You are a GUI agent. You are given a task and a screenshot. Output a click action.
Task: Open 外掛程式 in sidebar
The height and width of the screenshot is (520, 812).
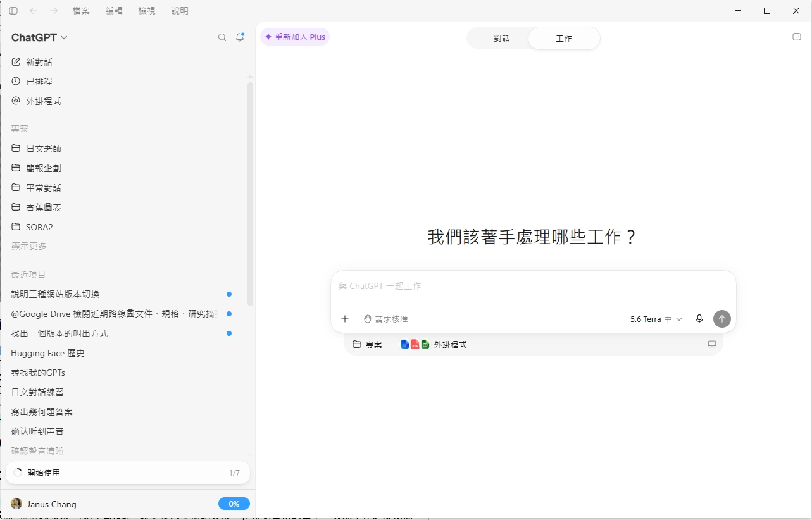click(44, 101)
